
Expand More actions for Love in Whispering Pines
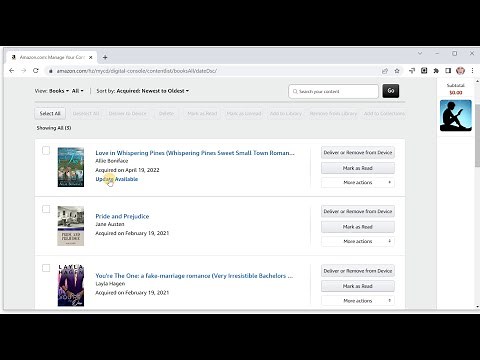click(358, 182)
